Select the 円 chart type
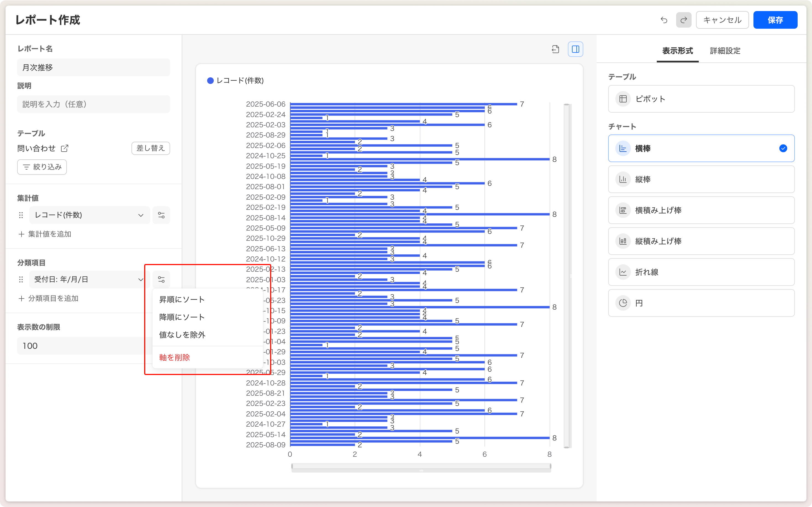This screenshot has width=812, height=507. click(701, 303)
